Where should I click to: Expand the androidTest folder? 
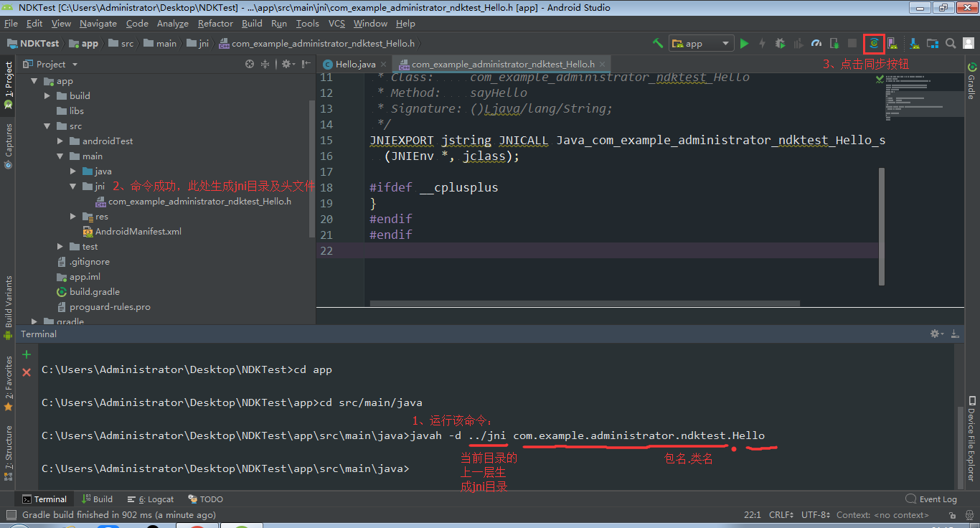click(60, 141)
